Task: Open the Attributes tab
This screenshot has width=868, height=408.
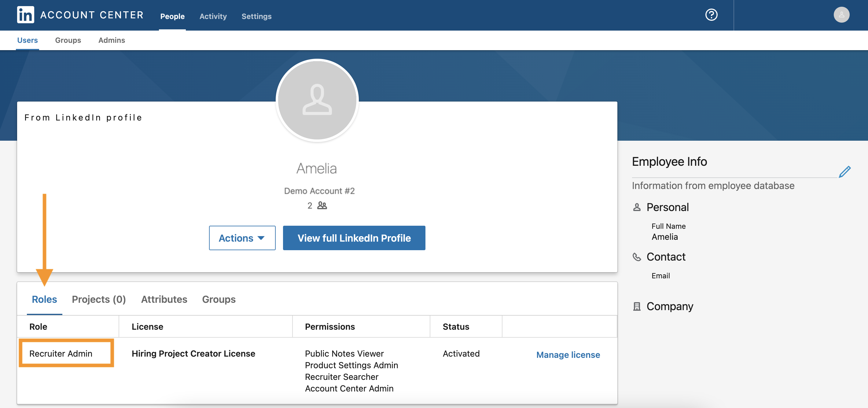Action: pyautogui.click(x=164, y=299)
